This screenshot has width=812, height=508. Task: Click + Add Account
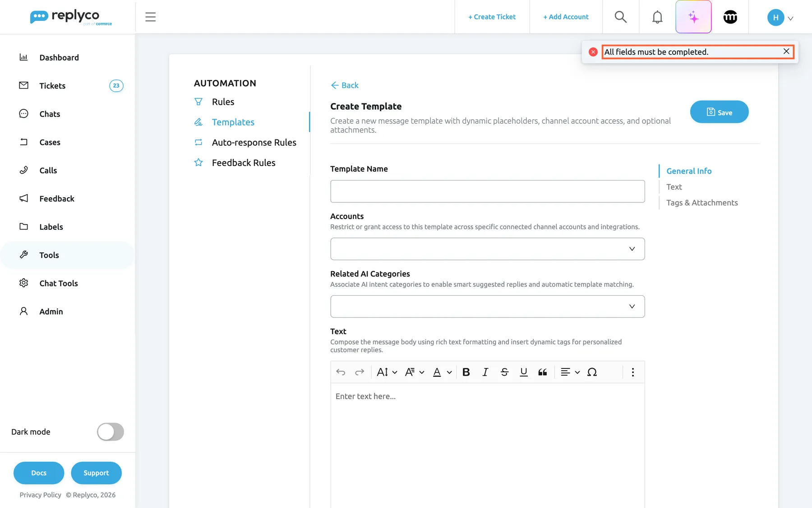[x=566, y=17]
